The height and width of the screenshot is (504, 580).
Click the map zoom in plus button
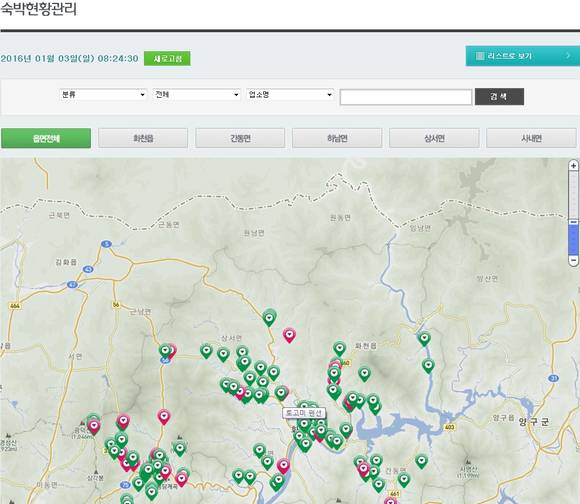pyautogui.click(x=574, y=166)
